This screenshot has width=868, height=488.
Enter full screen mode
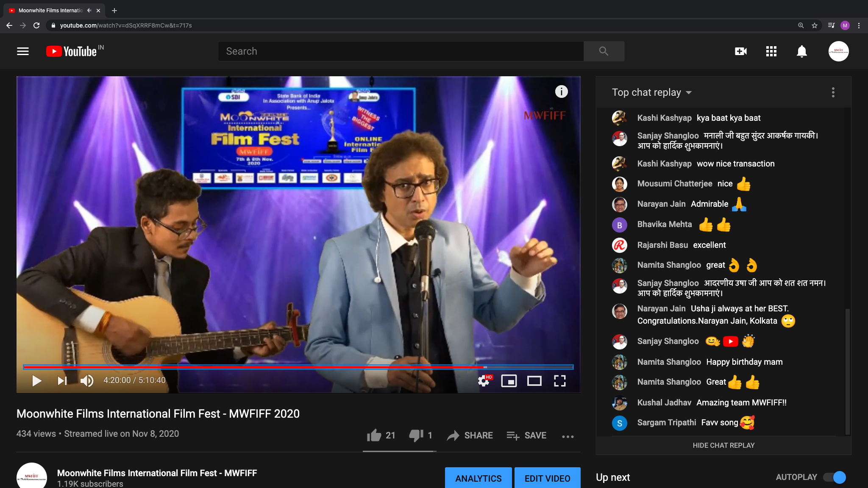tap(559, 380)
